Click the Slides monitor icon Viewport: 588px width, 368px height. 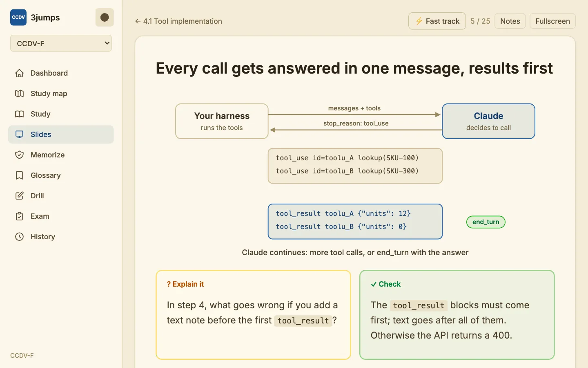[19, 135]
